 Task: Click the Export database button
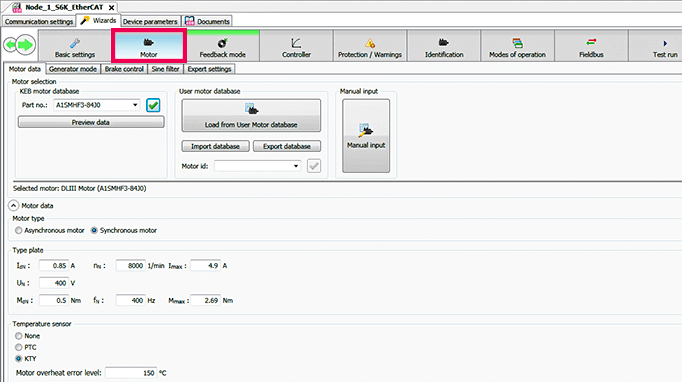287,146
